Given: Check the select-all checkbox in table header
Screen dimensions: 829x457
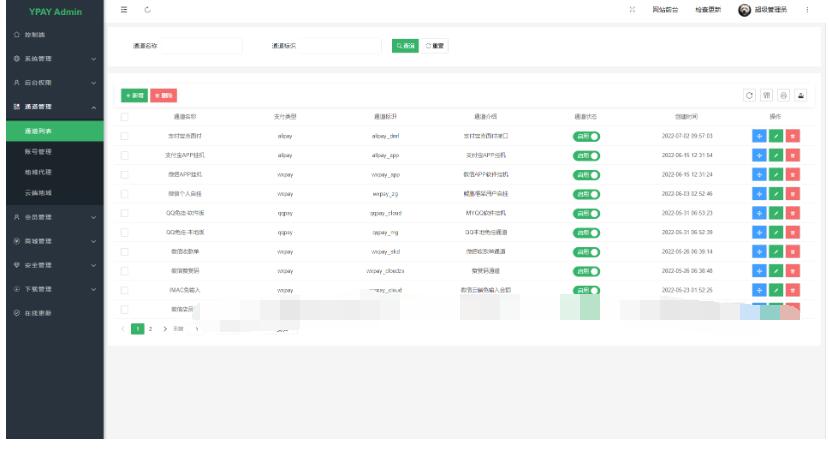Looking at the screenshot, I should [x=125, y=117].
